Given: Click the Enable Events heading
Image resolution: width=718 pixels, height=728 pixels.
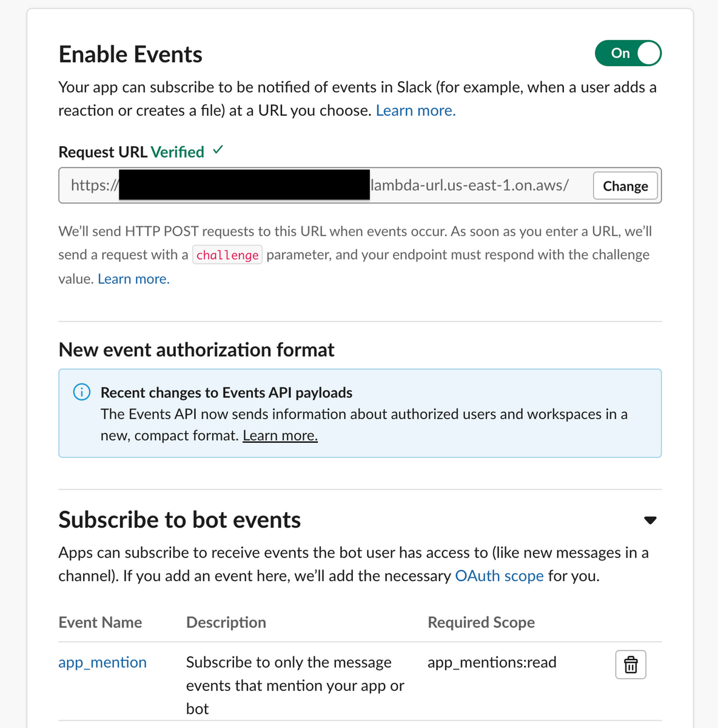Looking at the screenshot, I should [x=130, y=55].
